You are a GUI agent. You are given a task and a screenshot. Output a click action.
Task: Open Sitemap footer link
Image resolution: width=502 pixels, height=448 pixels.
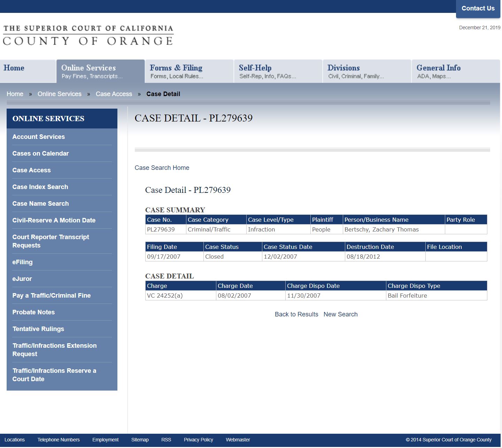[x=140, y=440]
